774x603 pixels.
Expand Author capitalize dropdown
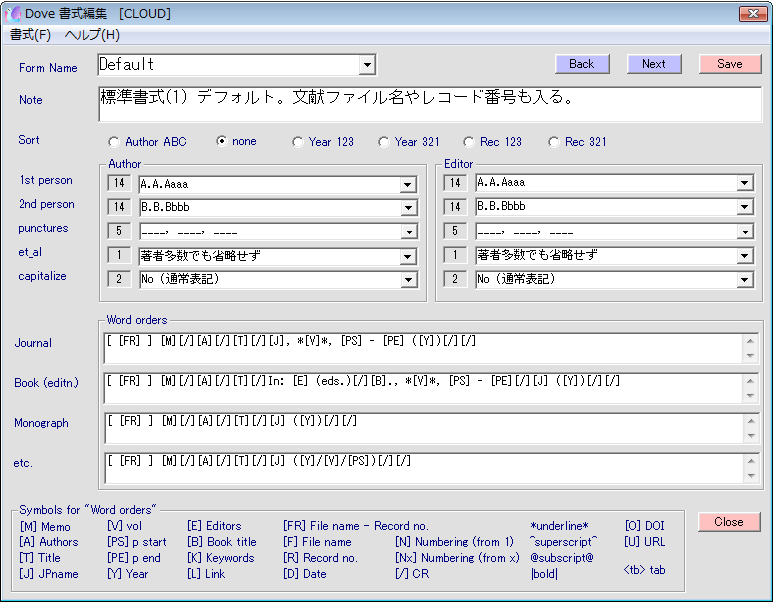pyautogui.click(x=407, y=280)
